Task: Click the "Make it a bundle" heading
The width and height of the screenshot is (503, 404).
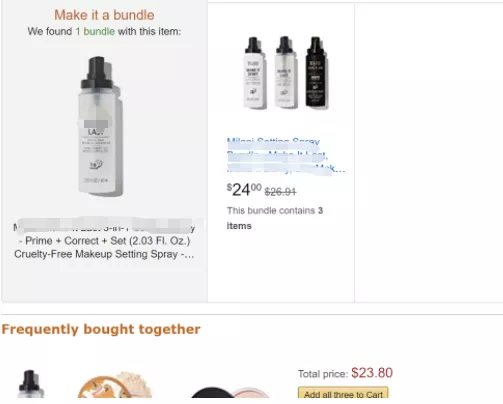Action: coord(104,15)
